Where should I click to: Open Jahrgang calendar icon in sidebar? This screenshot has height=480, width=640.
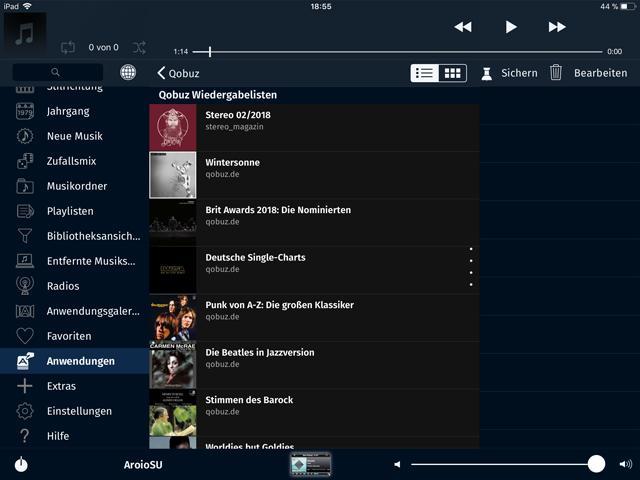25,111
